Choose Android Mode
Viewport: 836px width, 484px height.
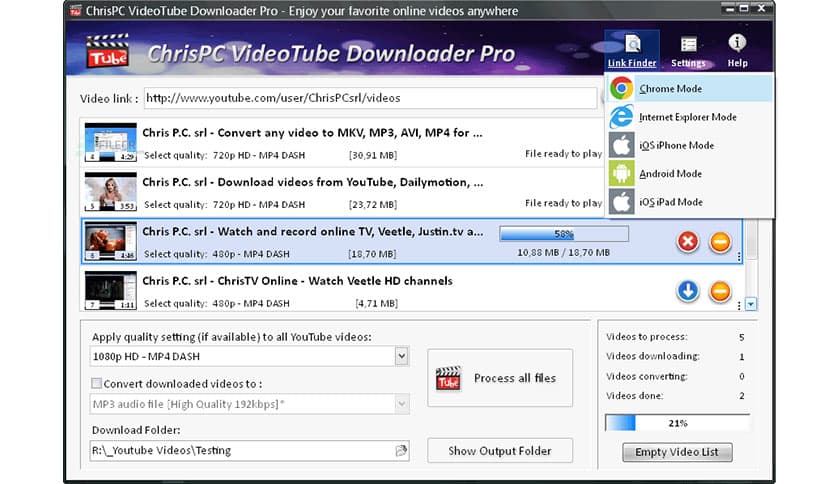pyautogui.click(x=689, y=173)
